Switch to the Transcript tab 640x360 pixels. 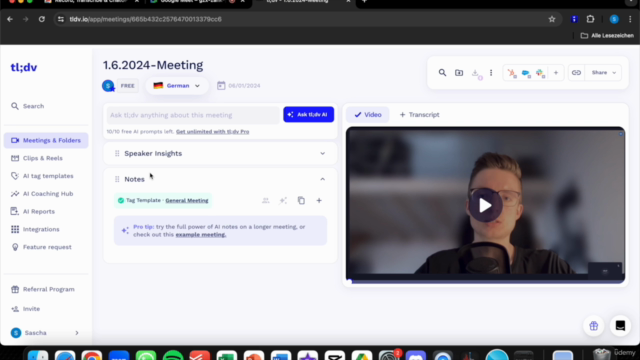point(420,115)
